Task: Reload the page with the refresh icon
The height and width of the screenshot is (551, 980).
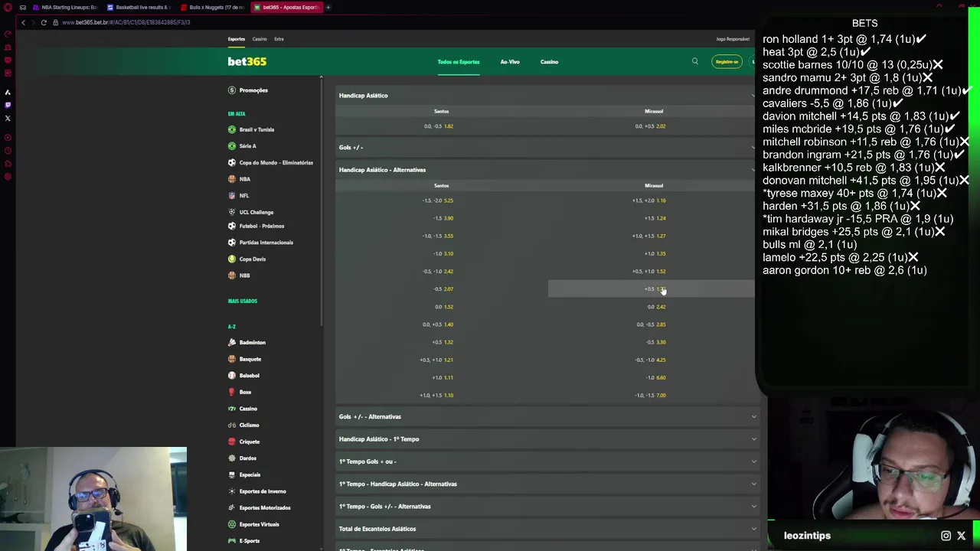Action: (x=44, y=22)
